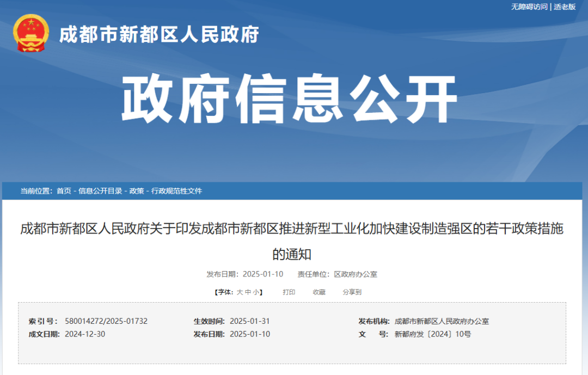Click the 责任单位 value 区政府办公室
This screenshot has width=588, height=375.
point(356,274)
